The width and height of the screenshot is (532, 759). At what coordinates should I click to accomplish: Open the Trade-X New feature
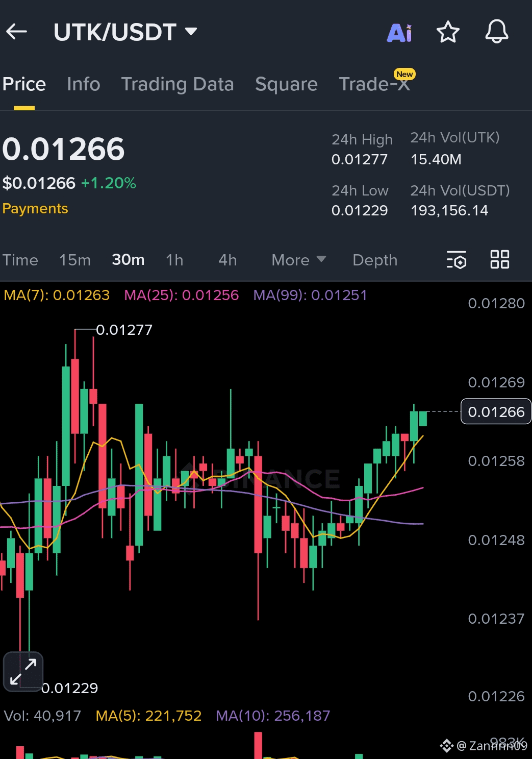[375, 84]
